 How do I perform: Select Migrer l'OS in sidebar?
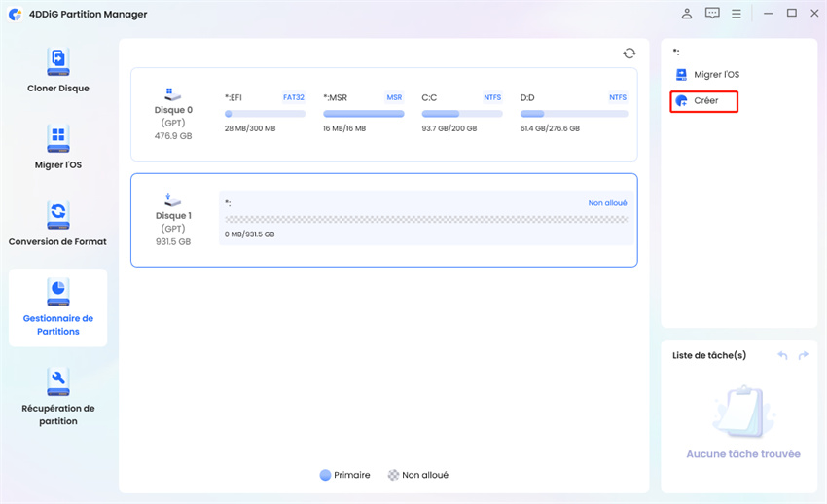coord(58,146)
